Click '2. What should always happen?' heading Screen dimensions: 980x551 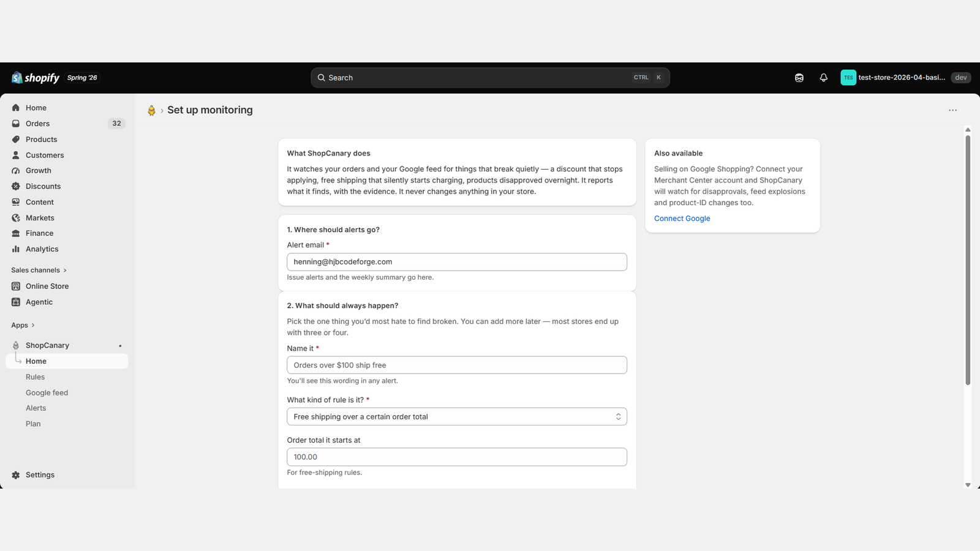[342, 306]
